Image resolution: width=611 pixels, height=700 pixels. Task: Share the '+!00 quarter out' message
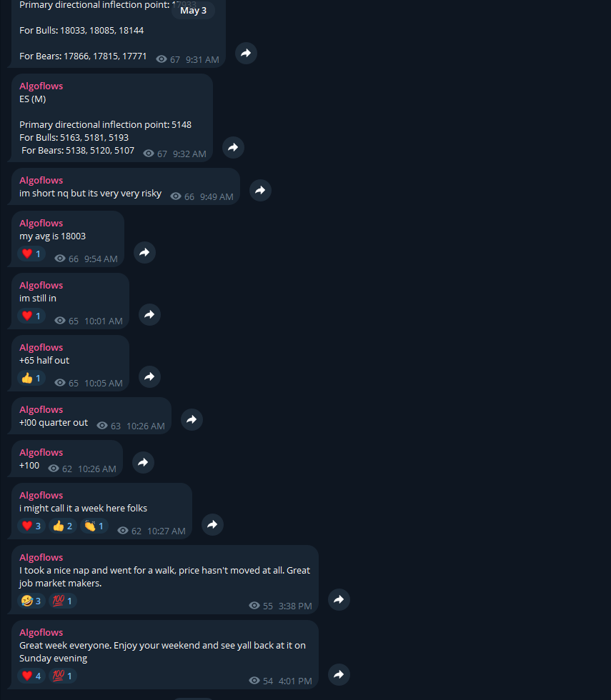coord(192,420)
